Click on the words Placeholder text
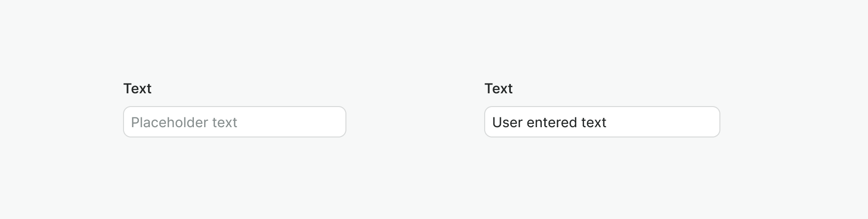The width and height of the screenshot is (868, 219). tap(184, 122)
